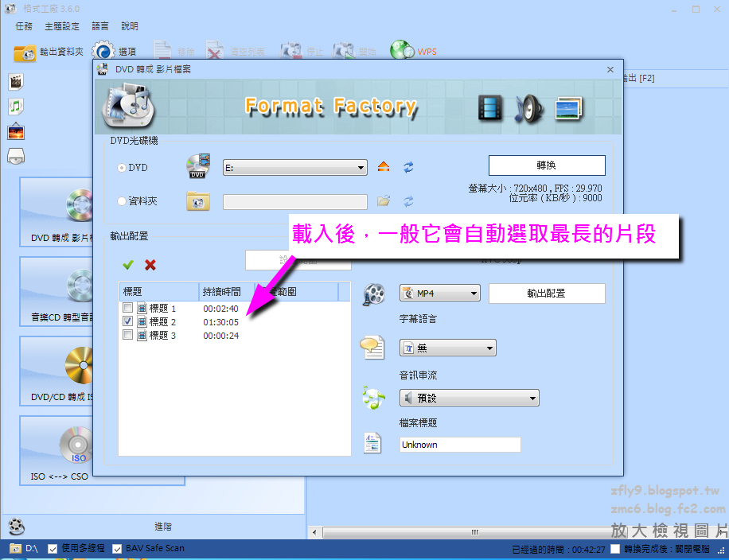Open the MP4 format dropdown
Screen dimensions: 729x560
pos(440,294)
